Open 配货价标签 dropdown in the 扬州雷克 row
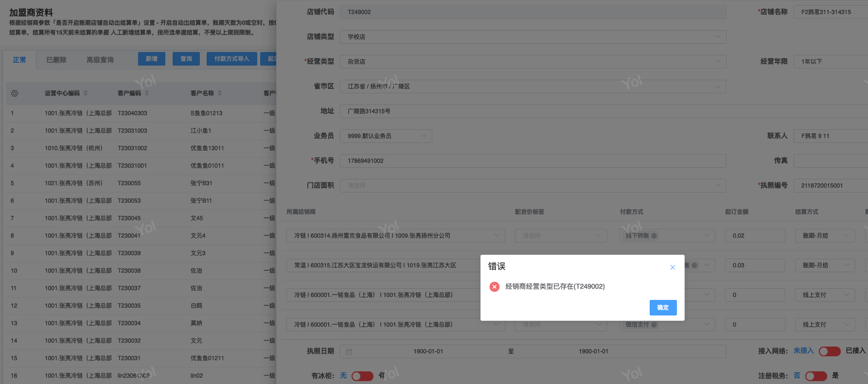Viewport: 868px width, 384px height. [x=561, y=236]
